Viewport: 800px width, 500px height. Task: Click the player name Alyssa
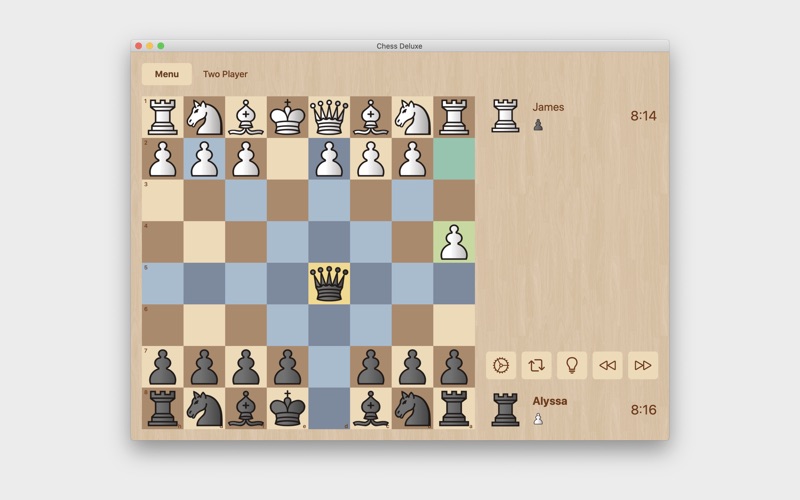(x=550, y=401)
